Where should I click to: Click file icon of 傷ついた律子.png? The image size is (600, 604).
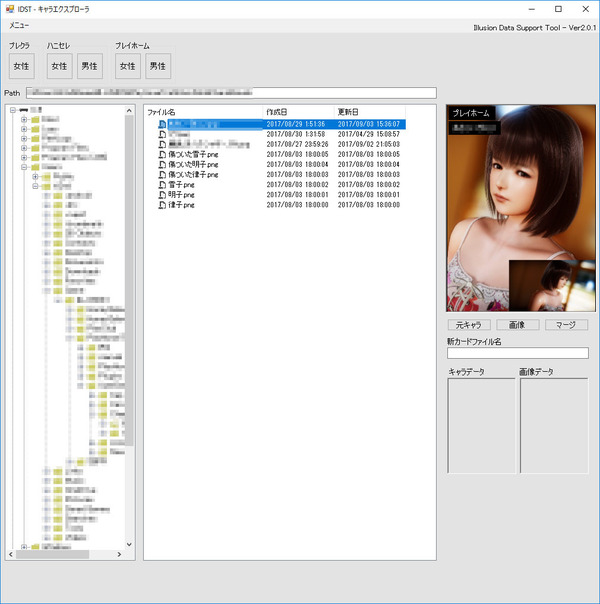[162, 174]
